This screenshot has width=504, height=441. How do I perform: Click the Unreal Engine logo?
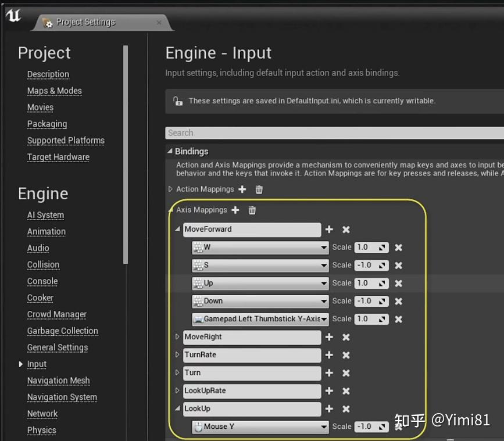(13, 16)
